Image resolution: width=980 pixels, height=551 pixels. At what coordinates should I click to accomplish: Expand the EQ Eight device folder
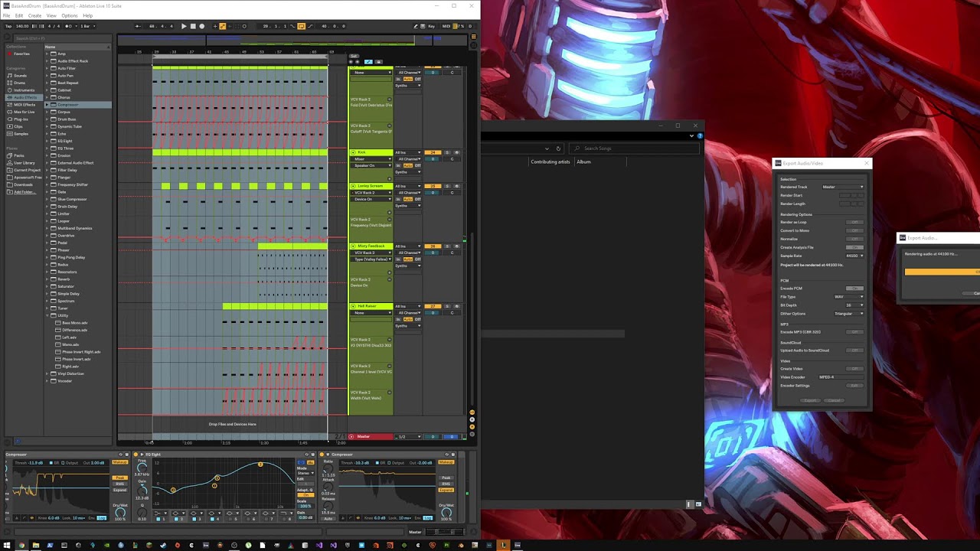tap(47, 141)
